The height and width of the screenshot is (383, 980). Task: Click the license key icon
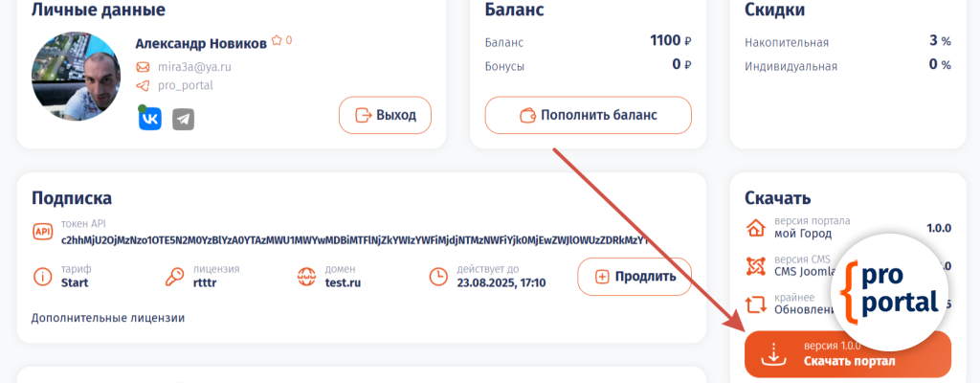(174, 277)
